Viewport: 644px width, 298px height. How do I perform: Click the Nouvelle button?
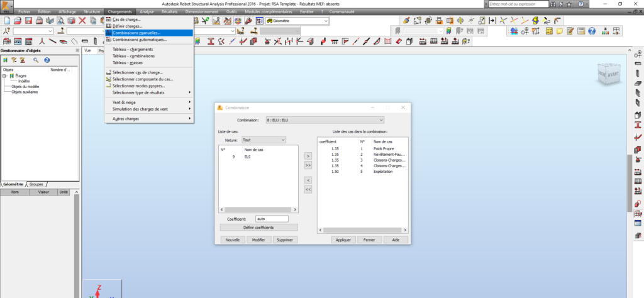tap(233, 240)
